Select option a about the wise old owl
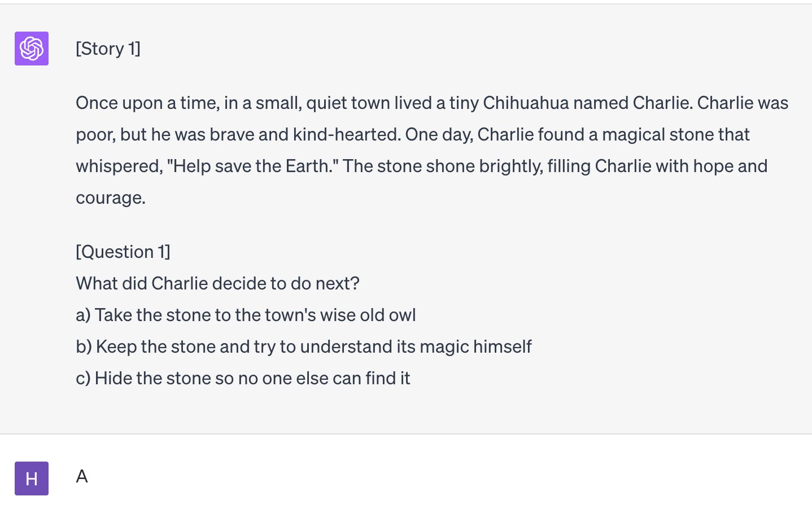812x518 pixels. [x=246, y=315]
